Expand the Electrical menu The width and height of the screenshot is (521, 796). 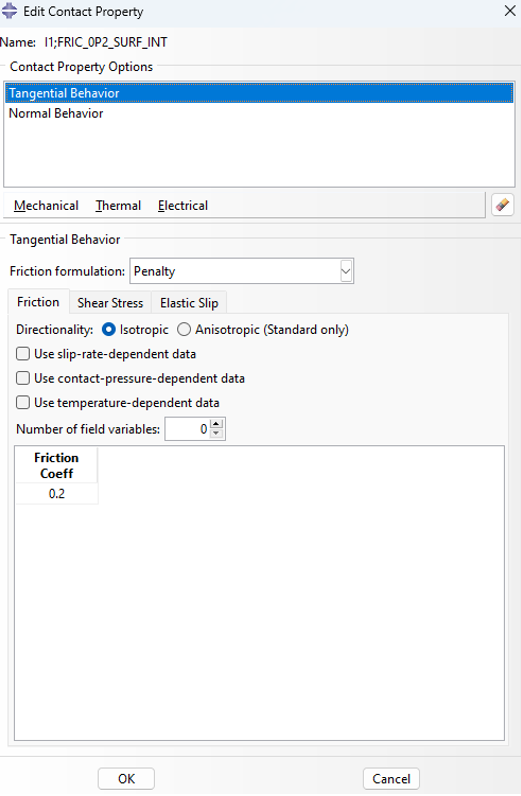pos(183,206)
